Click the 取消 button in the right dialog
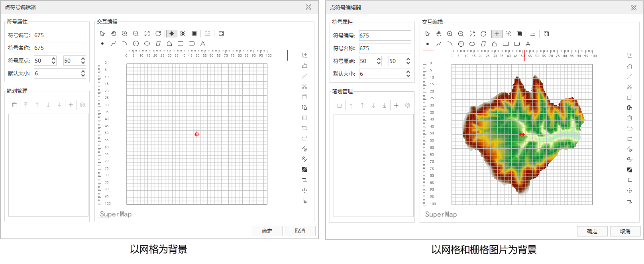The image size is (644, 264). 625,231
